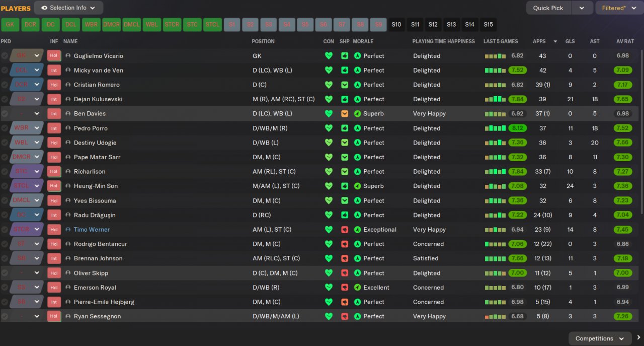Click Ben Davies' orange match sharpness icon

[345, 114]
